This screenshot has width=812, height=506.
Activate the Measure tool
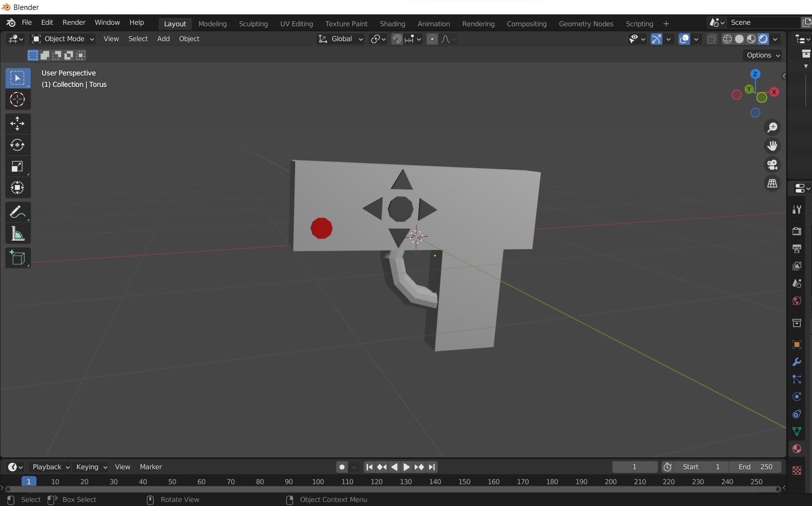pos(17,234)
